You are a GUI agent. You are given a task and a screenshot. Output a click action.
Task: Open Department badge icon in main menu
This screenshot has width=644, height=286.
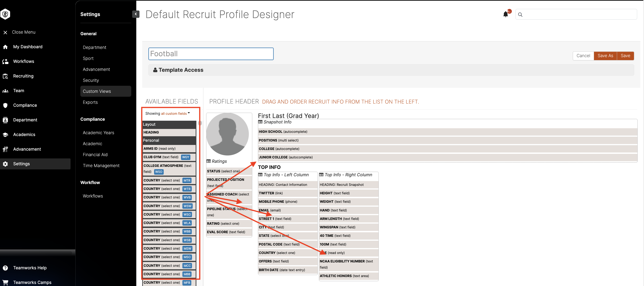pos(5,120)
